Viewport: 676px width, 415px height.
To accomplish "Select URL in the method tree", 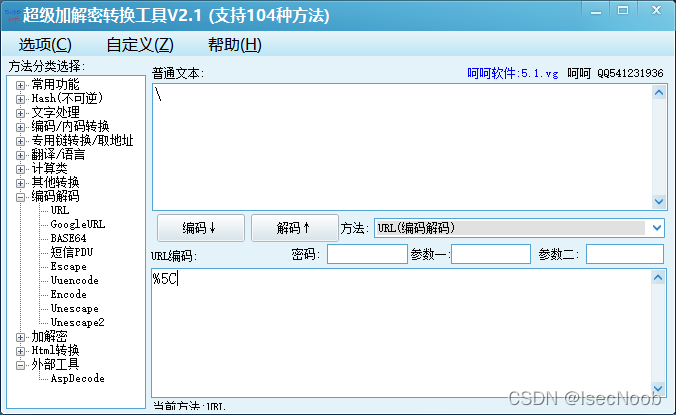I will (x=59, y=210).
